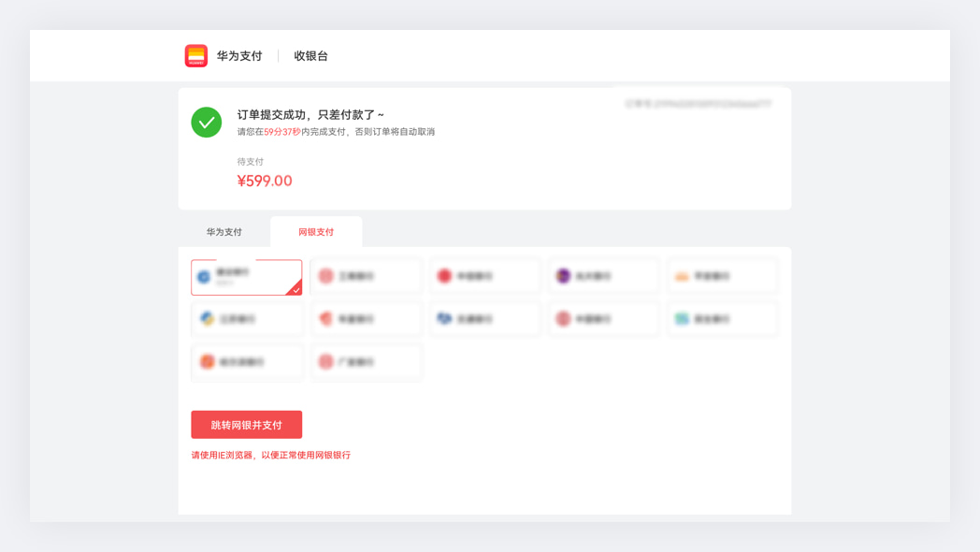Select the second bank option in the top row
980x552 pixels.
(366, 276)
